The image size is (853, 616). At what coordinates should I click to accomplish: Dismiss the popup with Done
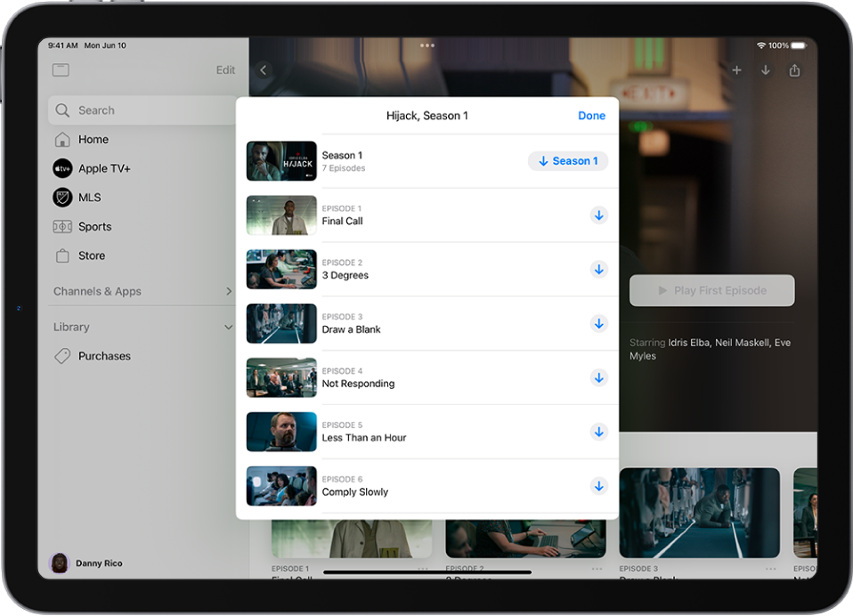point(591,115)
